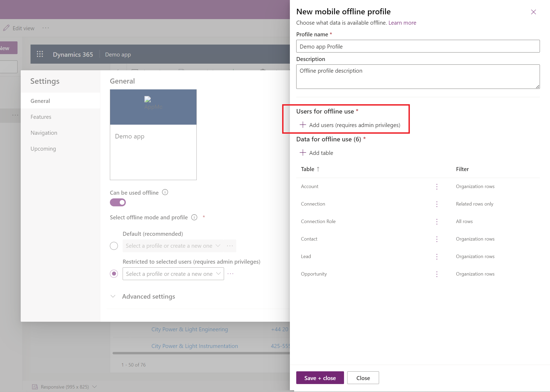550x392 pixels.
Task: Click the Save + close button
Action: coord(320,378)
